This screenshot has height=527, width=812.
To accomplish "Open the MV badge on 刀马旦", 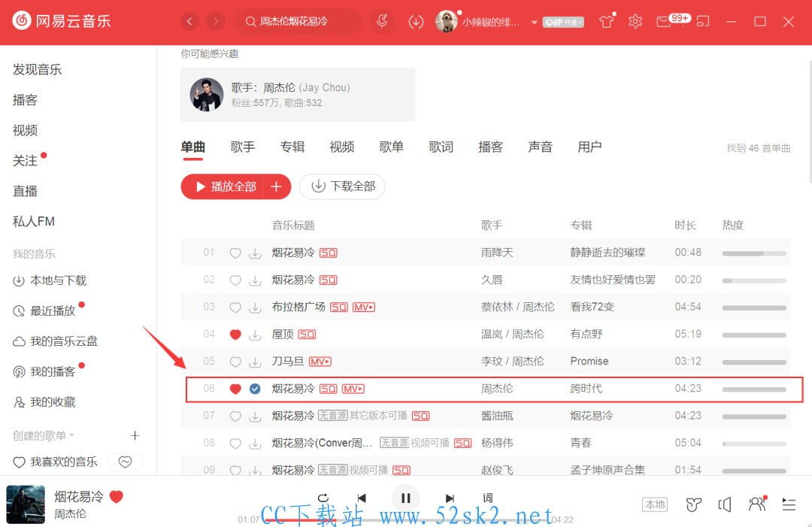I will click(x=320, y=362).
